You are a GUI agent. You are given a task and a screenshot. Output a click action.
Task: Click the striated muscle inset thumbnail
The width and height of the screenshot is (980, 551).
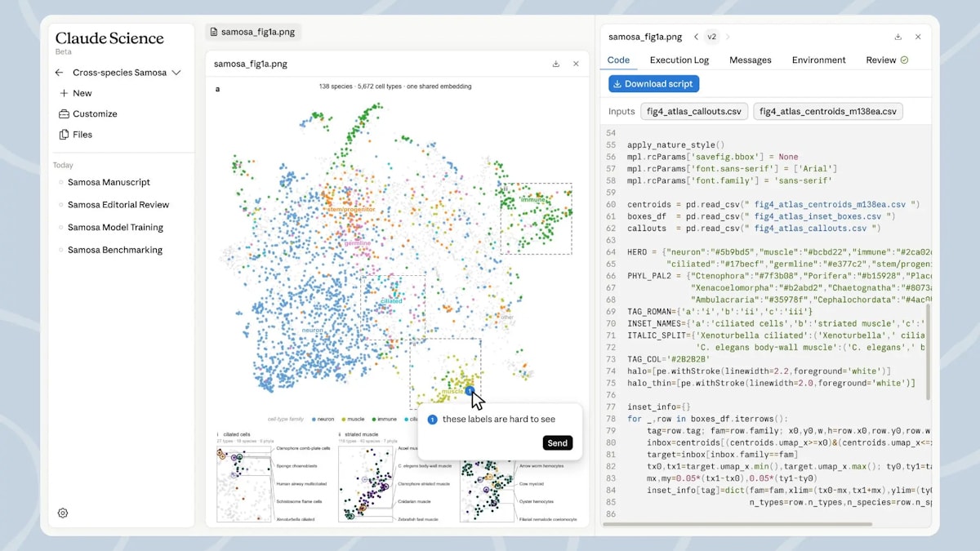pos(366,483)
